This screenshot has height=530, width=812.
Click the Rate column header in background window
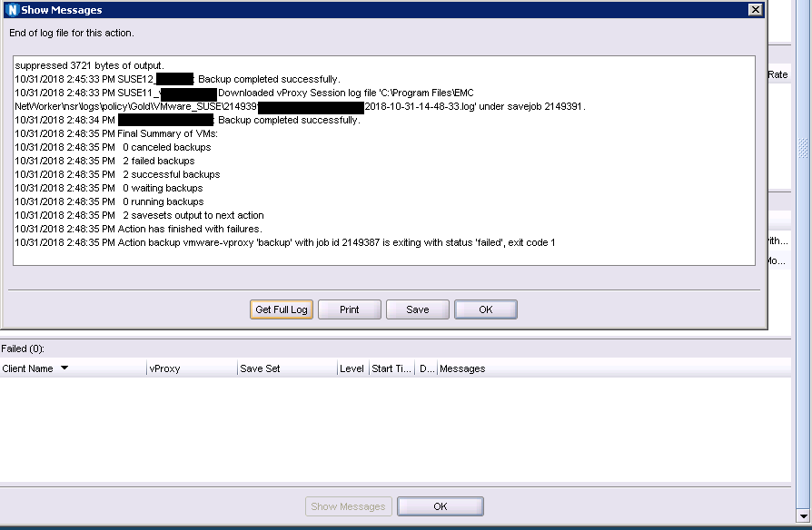(x=777, y=74)
